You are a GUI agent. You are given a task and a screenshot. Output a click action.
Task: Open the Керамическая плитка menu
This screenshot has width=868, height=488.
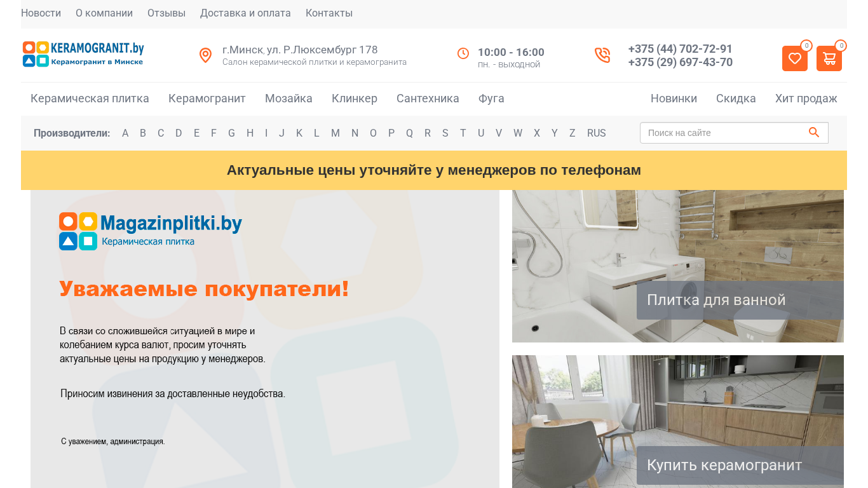tap(90, 98)
